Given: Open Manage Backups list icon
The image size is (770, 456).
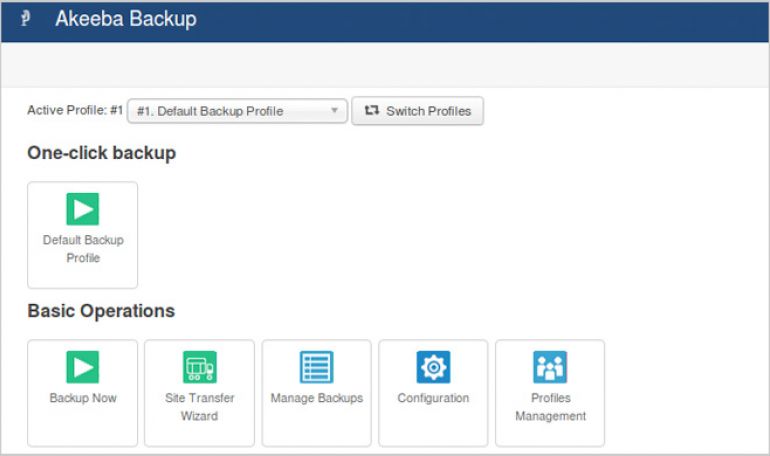Looking at the screenshot, I should pos(316,367).
